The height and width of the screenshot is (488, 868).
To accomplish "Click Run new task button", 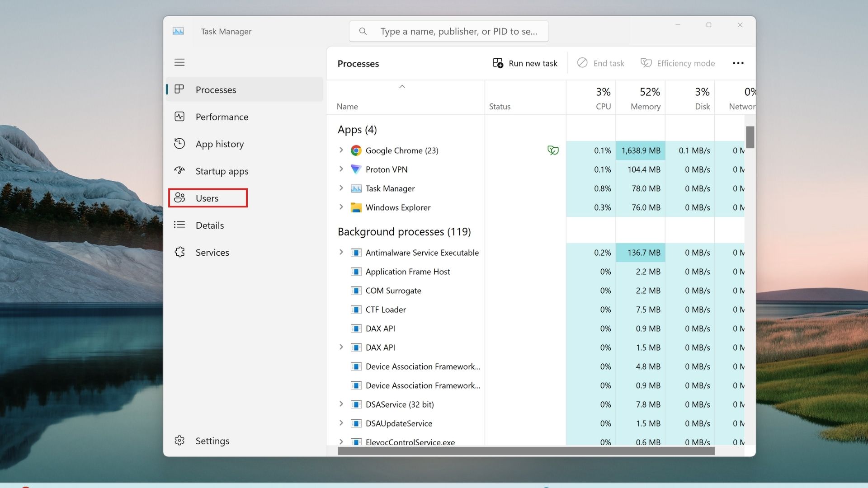I will [524, 63].
